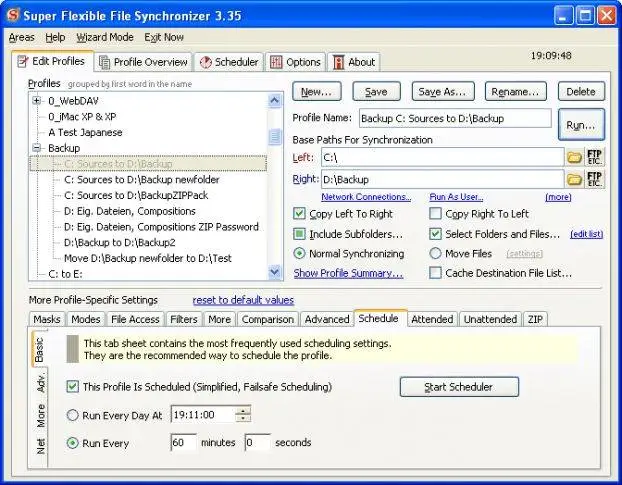622x485 pixels.
Task: Increase the Run Every Day time value
Action: coord(243,410)
